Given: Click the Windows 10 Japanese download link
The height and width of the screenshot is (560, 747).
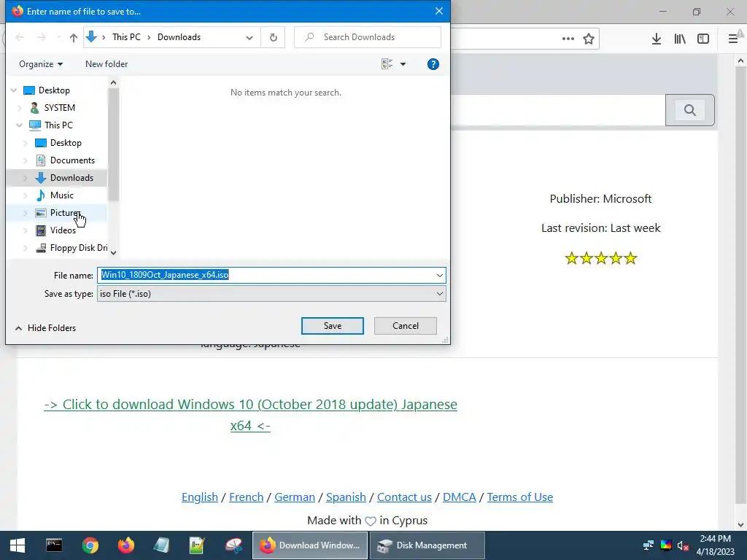Looking at the screenshot, I should (251, 415).
